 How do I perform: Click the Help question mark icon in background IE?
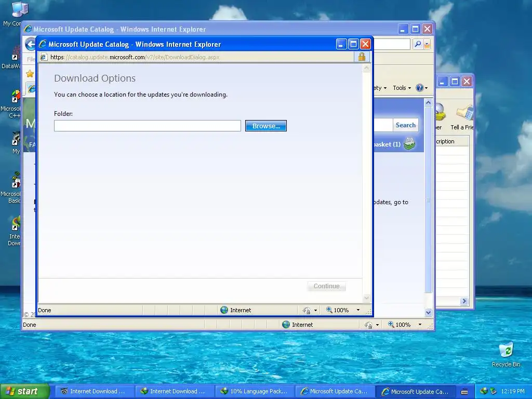(x=420, y=88)
